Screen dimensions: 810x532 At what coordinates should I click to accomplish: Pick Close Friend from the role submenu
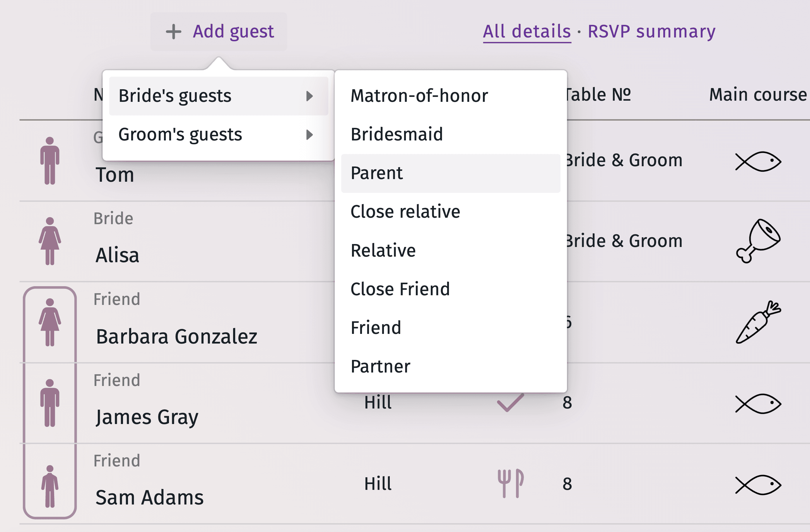pyautogui.click(x=400, y=289)
